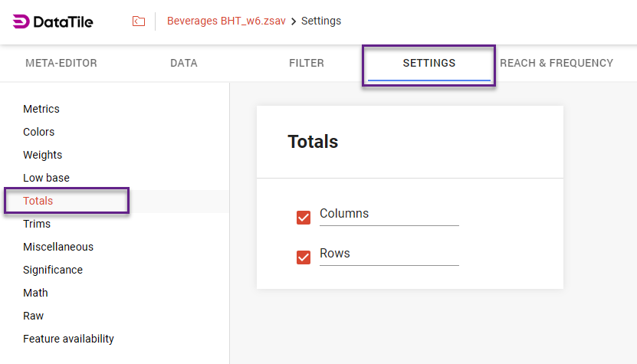Open Significance settings section

coord(53,270)
